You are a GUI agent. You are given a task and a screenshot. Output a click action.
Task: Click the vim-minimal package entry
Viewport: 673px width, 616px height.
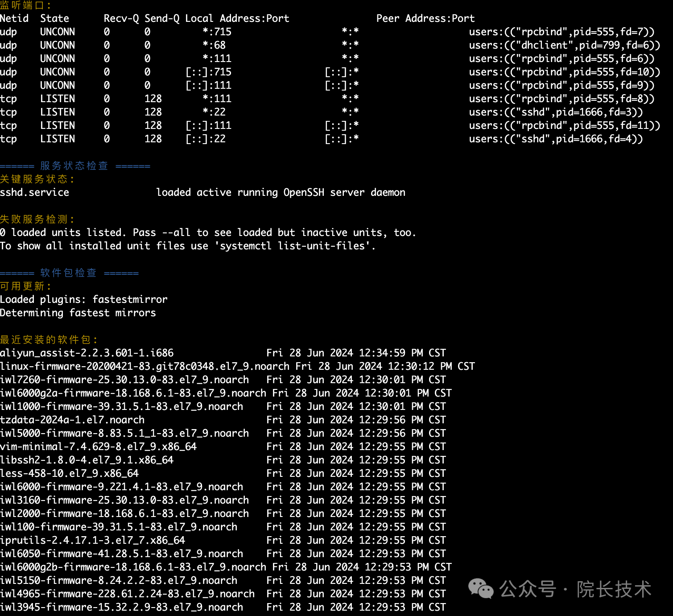pos(98,447)
